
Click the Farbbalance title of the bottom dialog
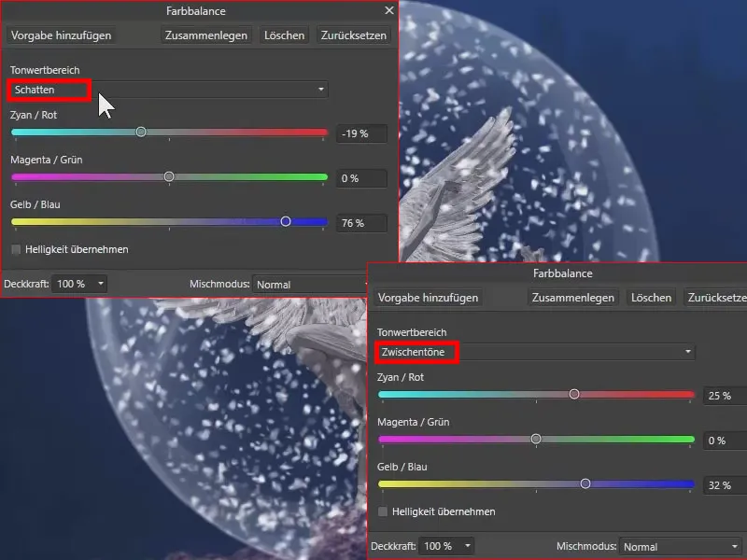coord(563,273)
